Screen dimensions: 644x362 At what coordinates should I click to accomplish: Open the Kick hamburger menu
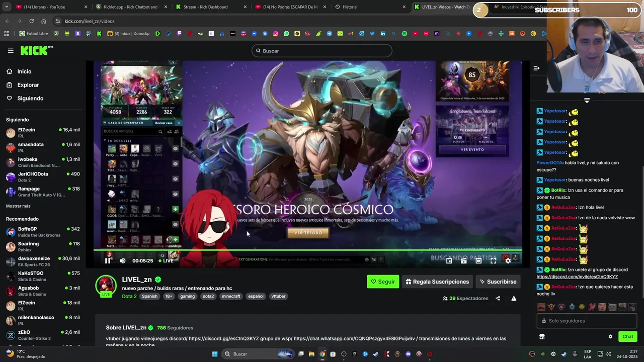(11, 51)
